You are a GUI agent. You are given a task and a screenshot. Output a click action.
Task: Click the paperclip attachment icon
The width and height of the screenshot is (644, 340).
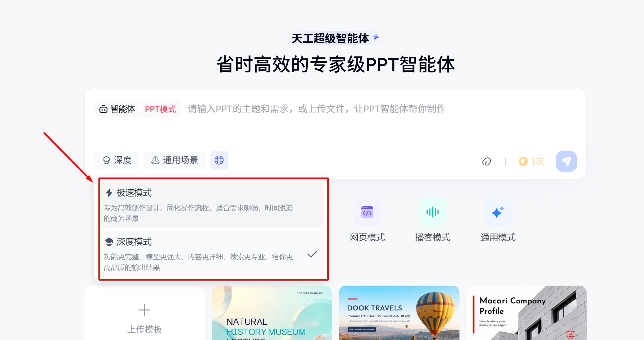click(x=487, y=162)
